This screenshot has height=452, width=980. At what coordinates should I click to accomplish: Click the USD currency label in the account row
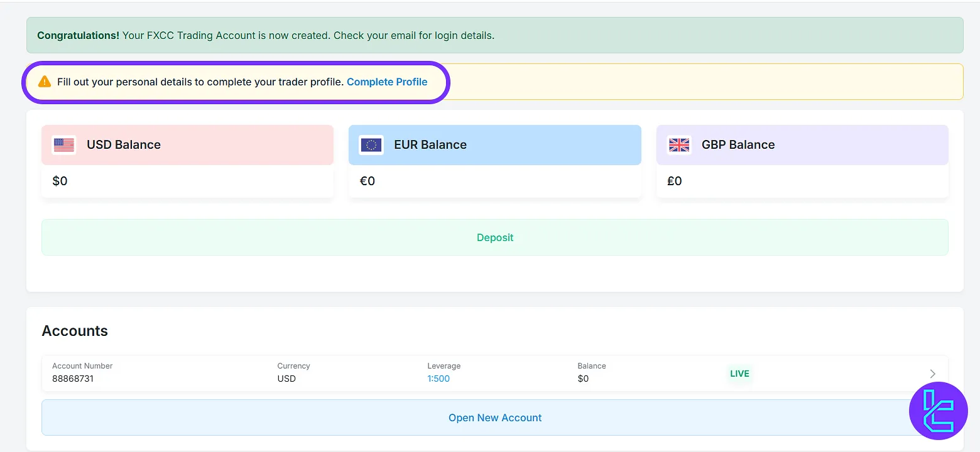point(286,379)
